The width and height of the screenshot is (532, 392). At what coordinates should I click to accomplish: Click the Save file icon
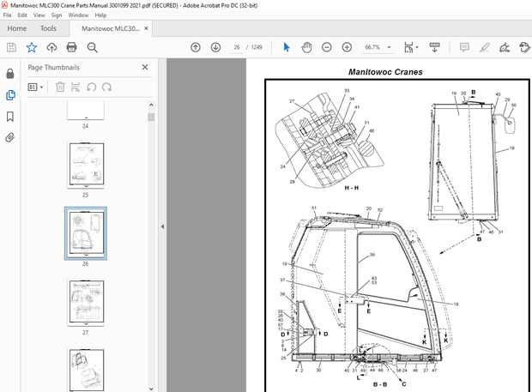pos(11,47)
